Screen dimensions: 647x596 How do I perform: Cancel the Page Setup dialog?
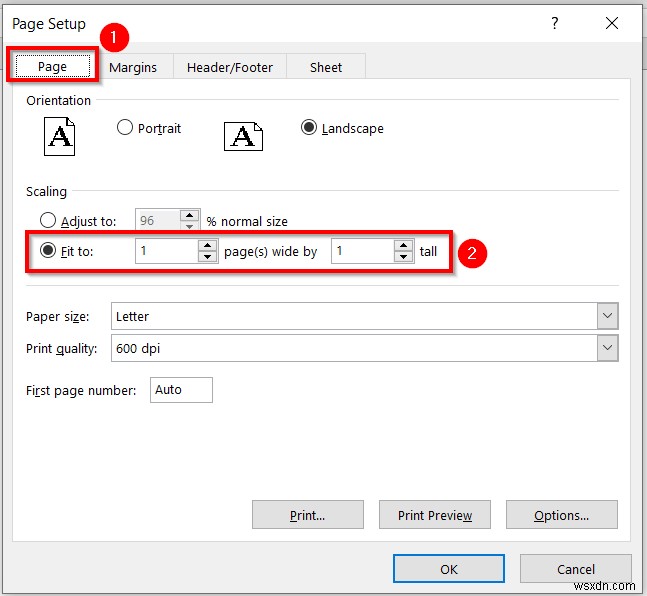point(576,569)
